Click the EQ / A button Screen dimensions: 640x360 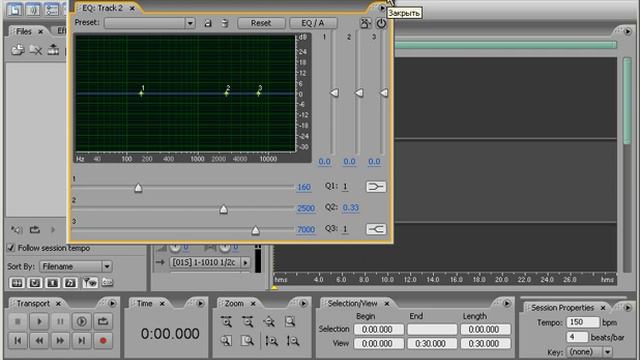tap(313, 23)
